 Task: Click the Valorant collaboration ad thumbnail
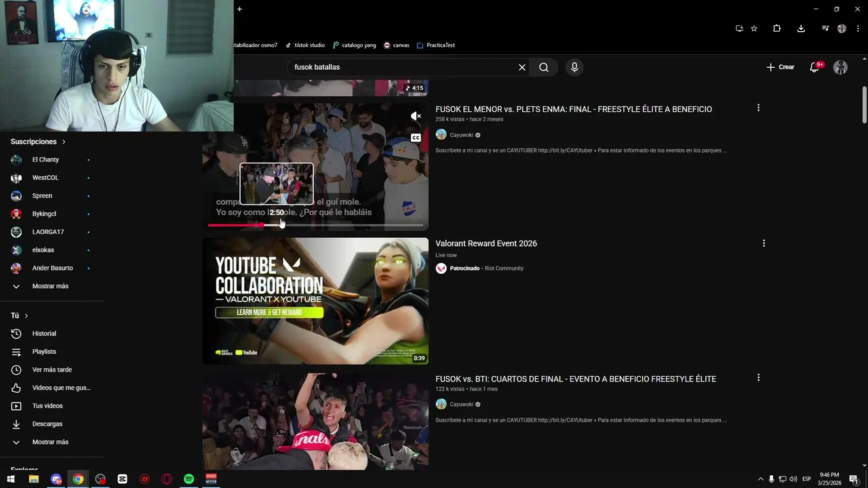pyautogui.click(x=315, y=301)
